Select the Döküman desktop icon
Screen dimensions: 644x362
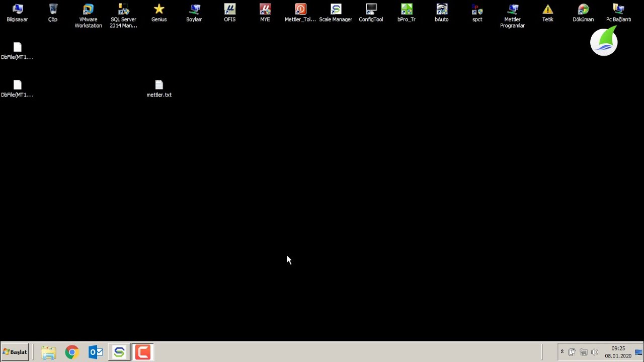pos(583,13)
